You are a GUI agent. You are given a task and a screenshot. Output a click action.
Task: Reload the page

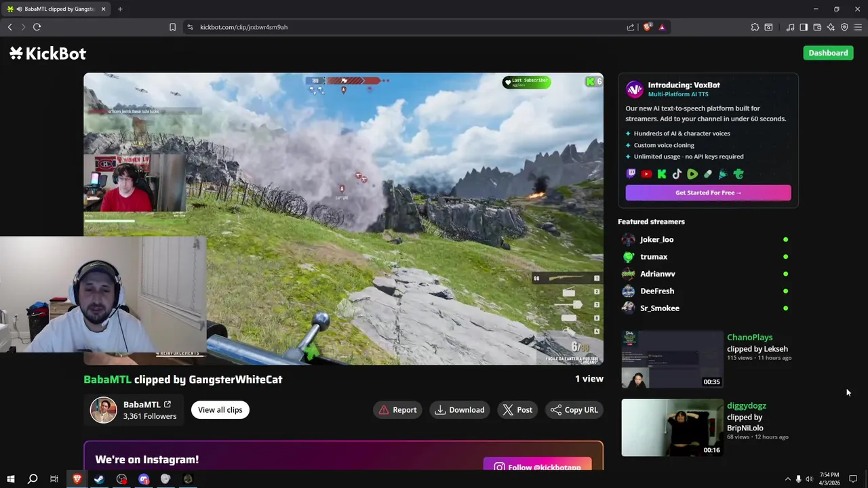(37, 27)
